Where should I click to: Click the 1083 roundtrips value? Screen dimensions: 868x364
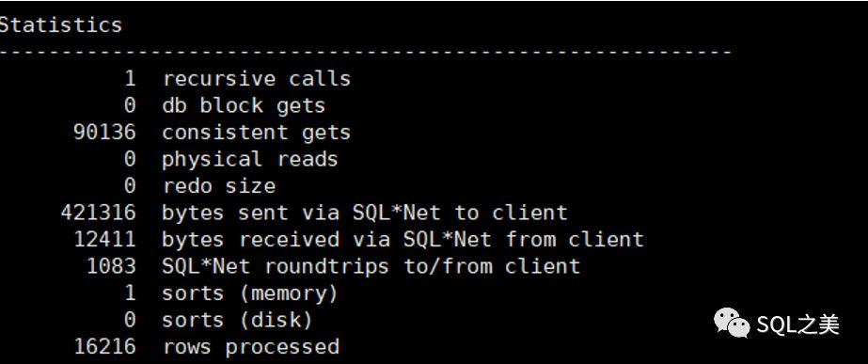coord(111,266)
